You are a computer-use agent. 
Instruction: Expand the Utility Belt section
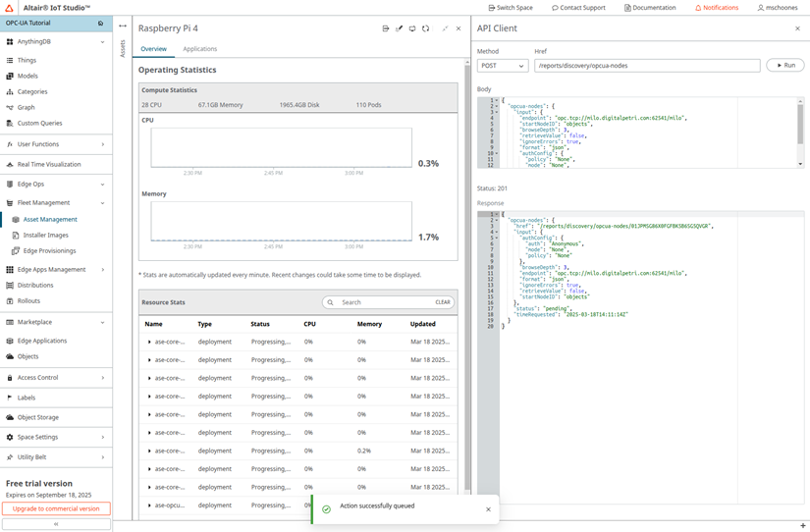click(102, 457)
